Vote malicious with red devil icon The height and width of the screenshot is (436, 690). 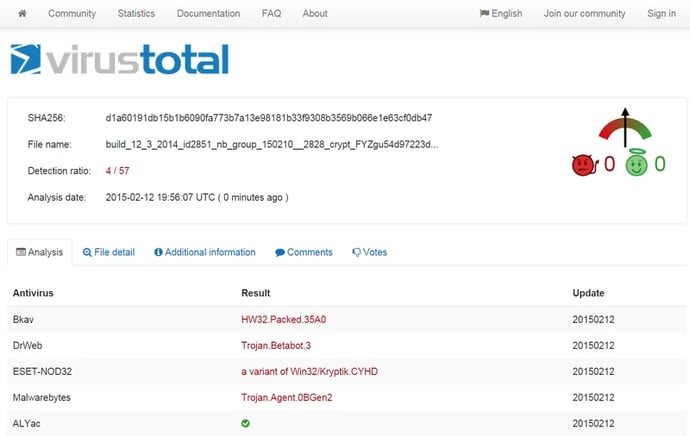point(583,165)
